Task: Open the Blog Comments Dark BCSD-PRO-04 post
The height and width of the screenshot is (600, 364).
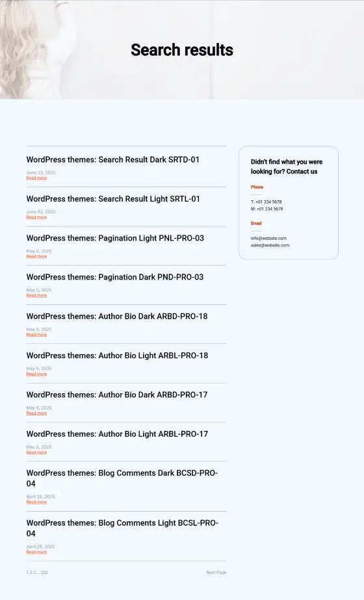Action: point(122,478)
